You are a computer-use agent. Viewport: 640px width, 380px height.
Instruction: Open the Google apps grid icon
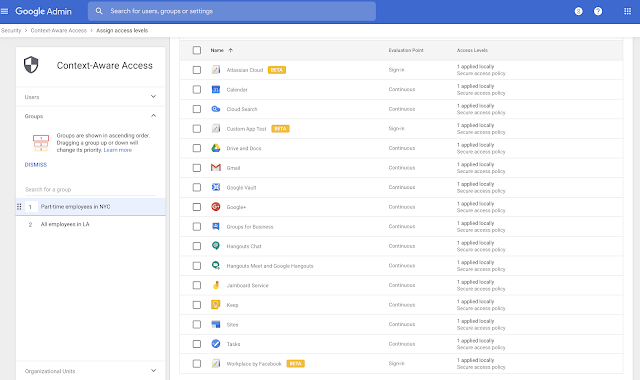coord(627,11)
